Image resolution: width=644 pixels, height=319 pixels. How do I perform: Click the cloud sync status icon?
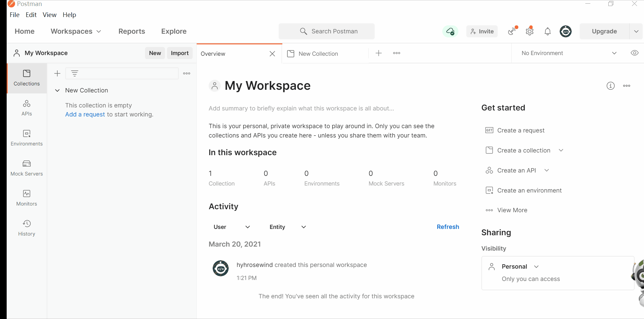pyautogui.click(x=450, y=31)
